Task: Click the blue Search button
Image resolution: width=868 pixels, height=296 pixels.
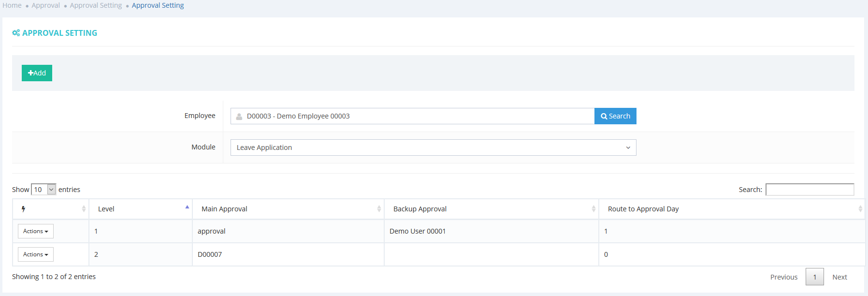Action: tap(615, 116)
